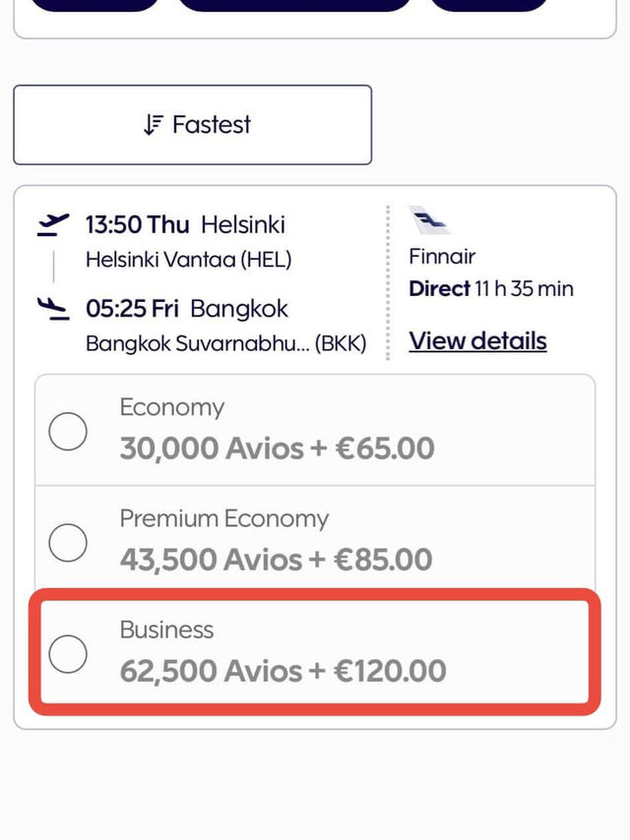The height and width of the screenshot is (840, 630).
Task: Click the 62,500 Avios + €120.00 price
Action: (x=283, y=671)
